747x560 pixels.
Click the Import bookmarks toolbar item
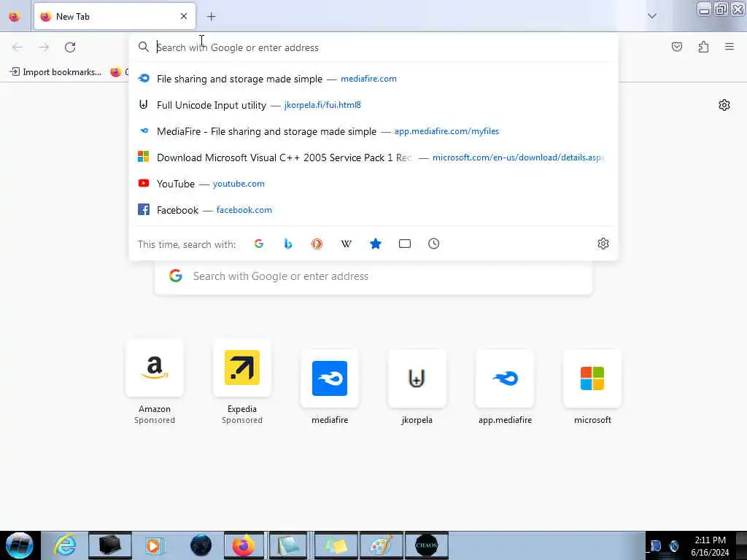(x=55, y=72)
